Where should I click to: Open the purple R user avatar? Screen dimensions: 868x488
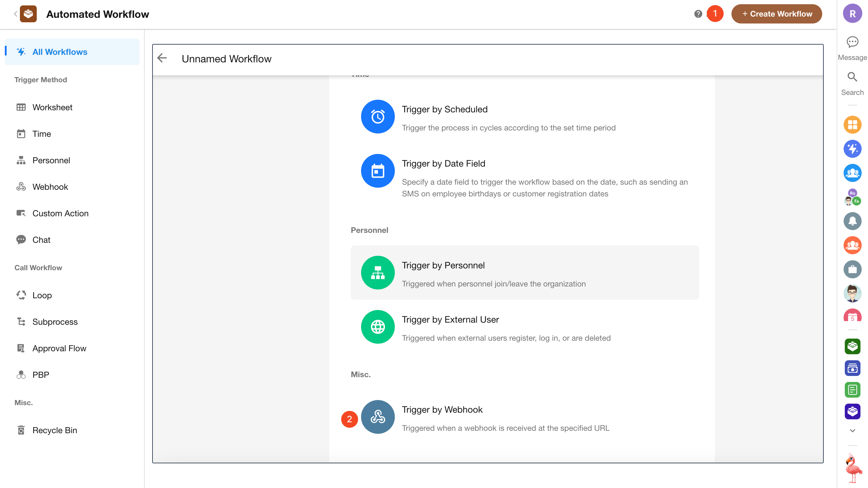coord(852,14)
